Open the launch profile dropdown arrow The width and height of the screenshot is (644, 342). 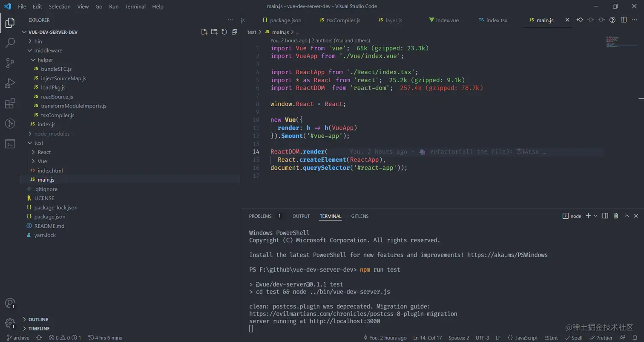(595, 216)
